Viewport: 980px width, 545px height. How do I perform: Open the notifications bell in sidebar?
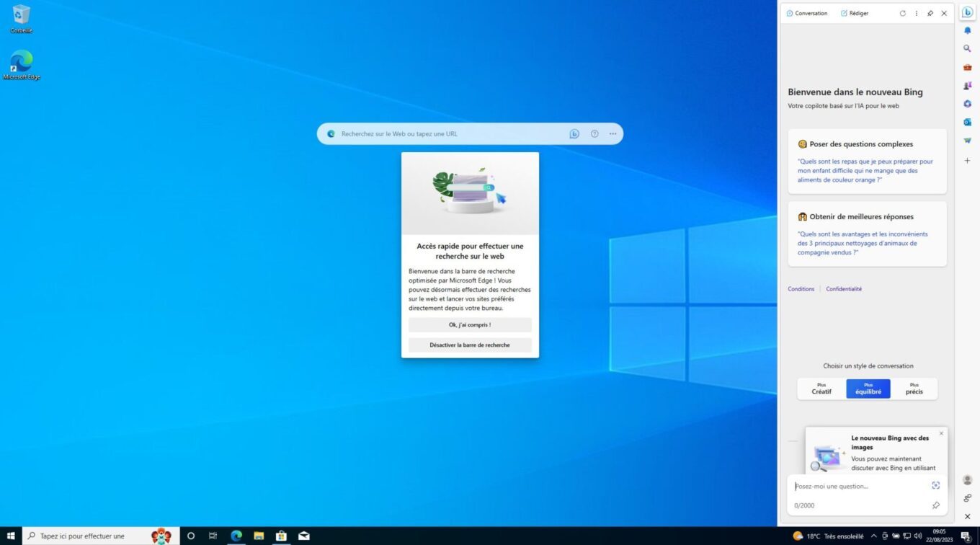(968, 30)
